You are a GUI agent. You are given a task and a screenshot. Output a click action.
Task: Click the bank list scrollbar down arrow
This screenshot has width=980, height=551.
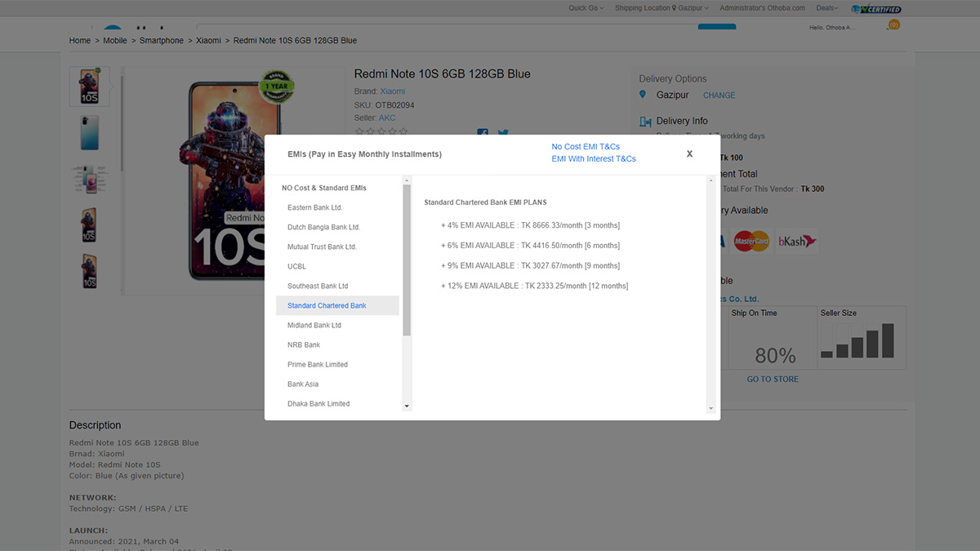point(407,406)
